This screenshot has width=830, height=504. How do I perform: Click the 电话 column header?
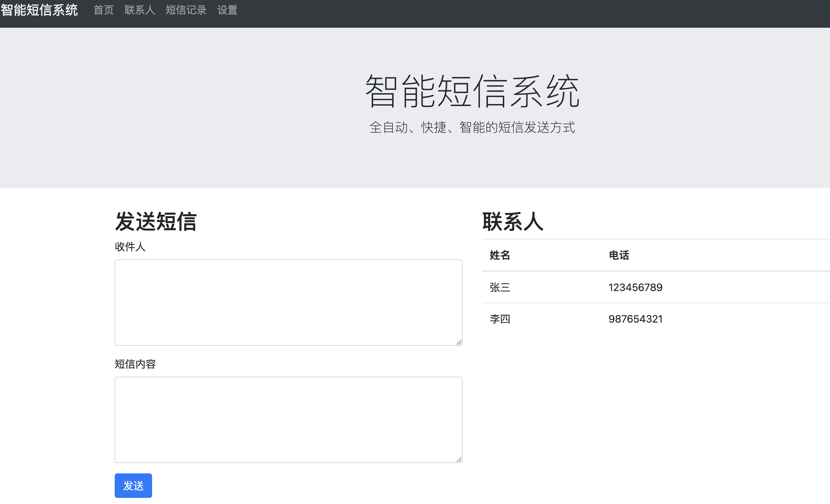tap(619, 255)
